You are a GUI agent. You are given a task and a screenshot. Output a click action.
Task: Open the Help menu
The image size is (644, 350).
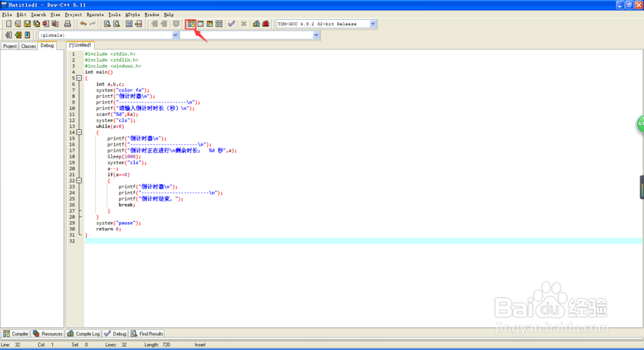coord(169,14)
